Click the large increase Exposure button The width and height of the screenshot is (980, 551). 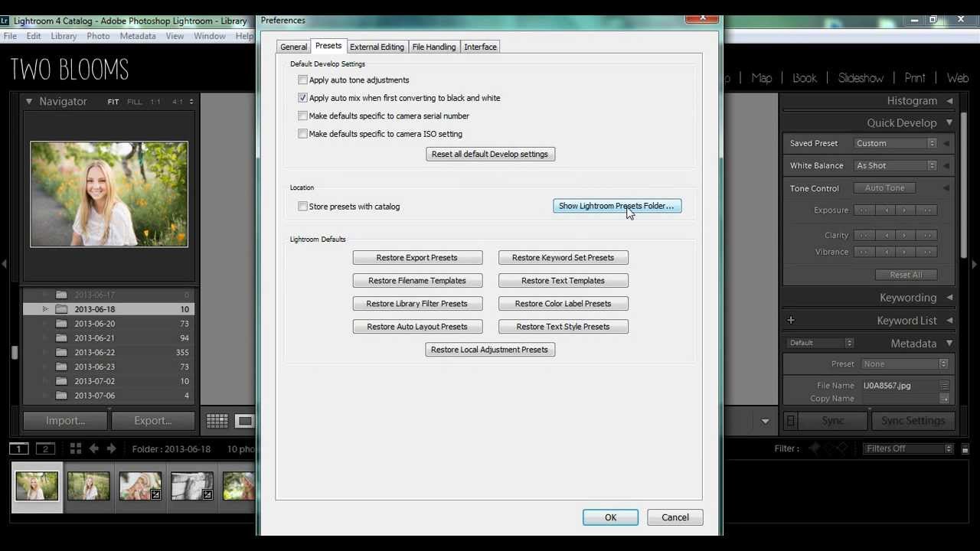point(926,210)
